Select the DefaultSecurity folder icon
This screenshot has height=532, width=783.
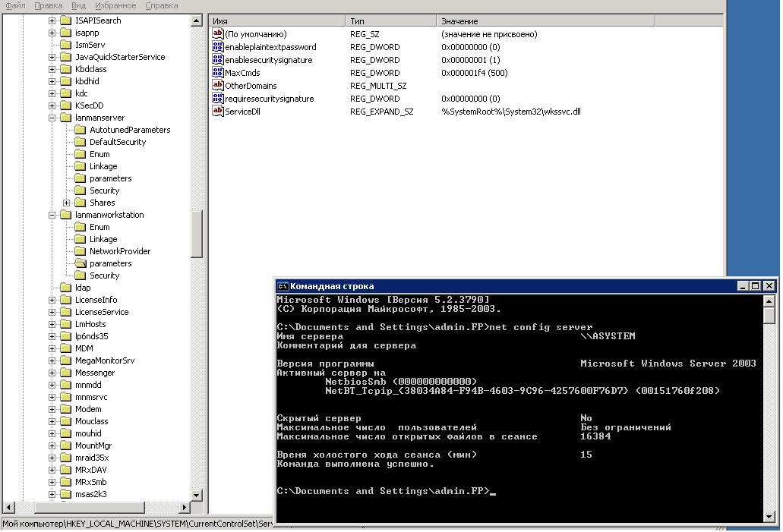[x=81, y=142]
